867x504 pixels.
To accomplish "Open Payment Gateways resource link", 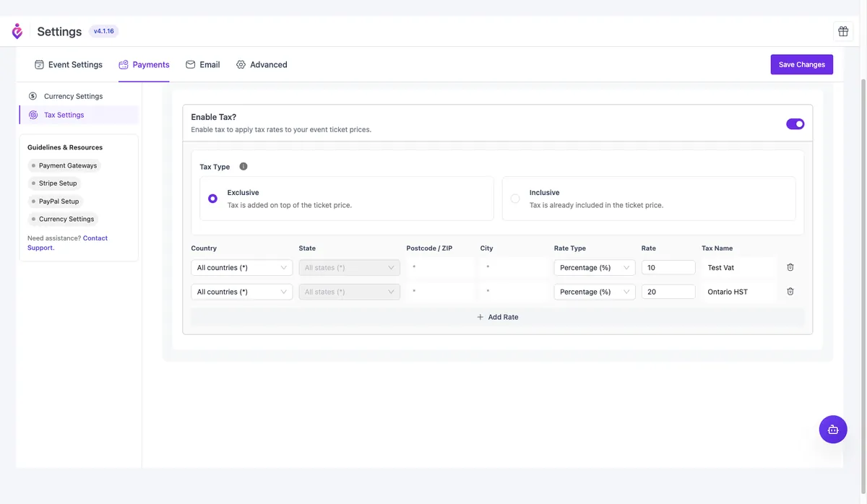I will point(64,165).
